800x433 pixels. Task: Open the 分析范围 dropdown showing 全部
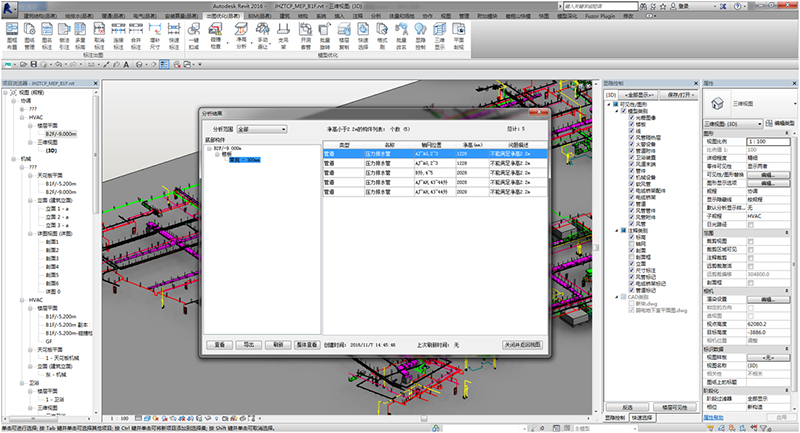click(262, 129)
